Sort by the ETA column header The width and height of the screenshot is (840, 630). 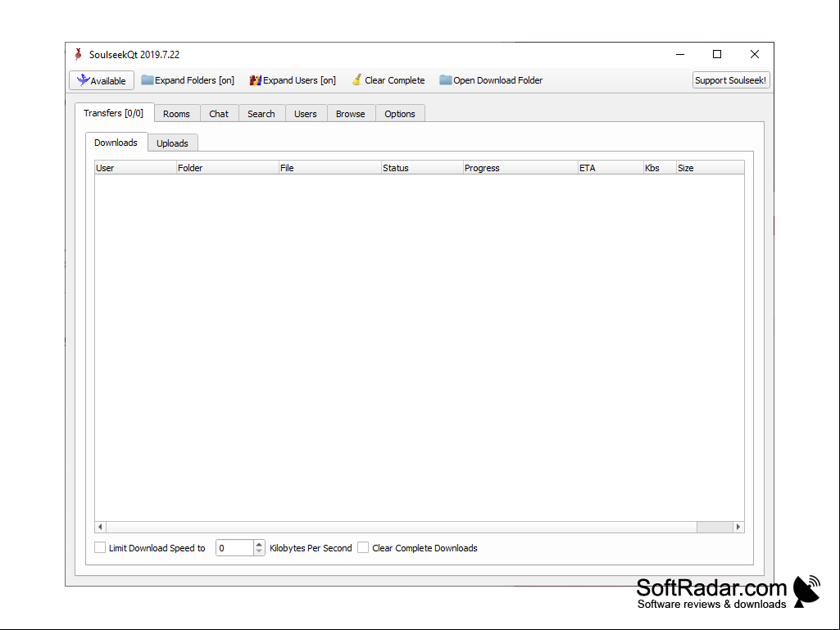coord(611,168)
